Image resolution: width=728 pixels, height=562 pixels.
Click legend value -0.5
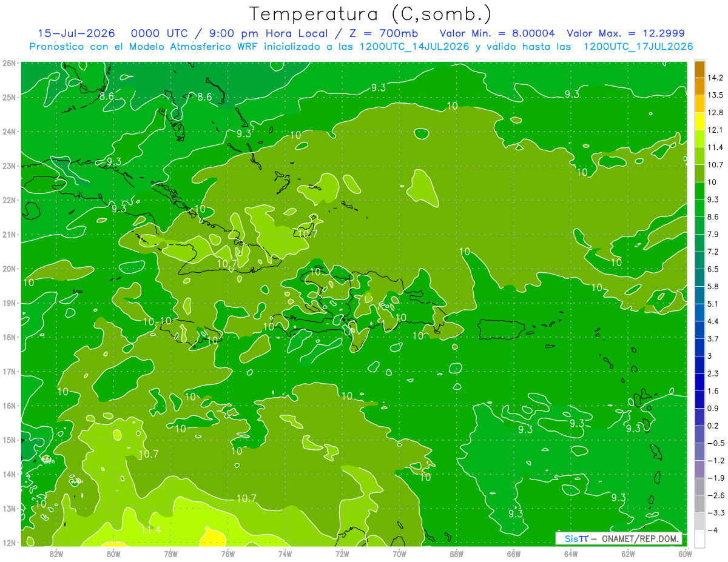click(715, 443)
